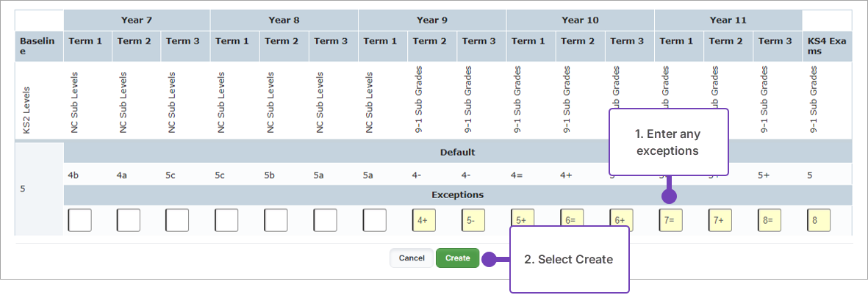
Task: Click the Cancel button
Action: coord(412,258)
